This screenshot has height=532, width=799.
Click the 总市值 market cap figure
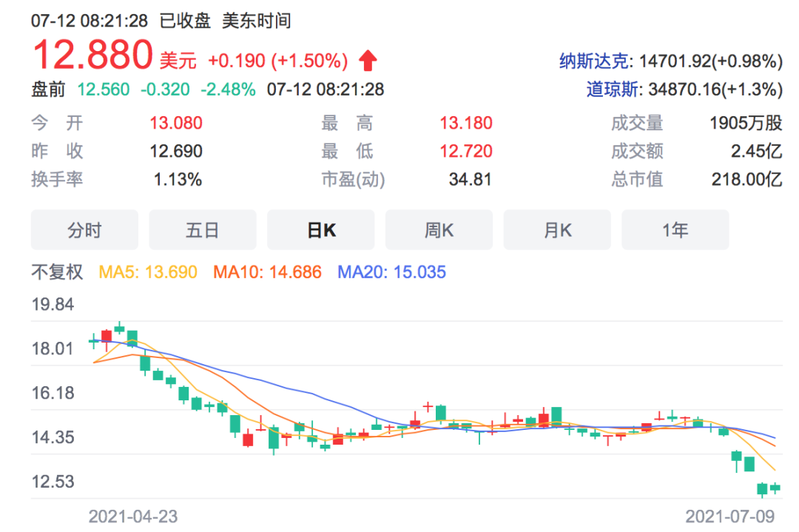click(745, 179)
